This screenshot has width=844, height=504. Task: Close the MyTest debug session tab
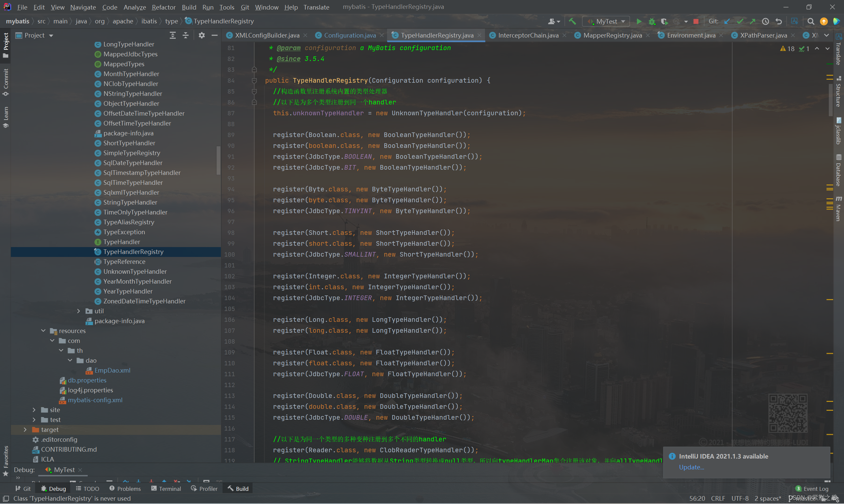[x=80, y=470]
